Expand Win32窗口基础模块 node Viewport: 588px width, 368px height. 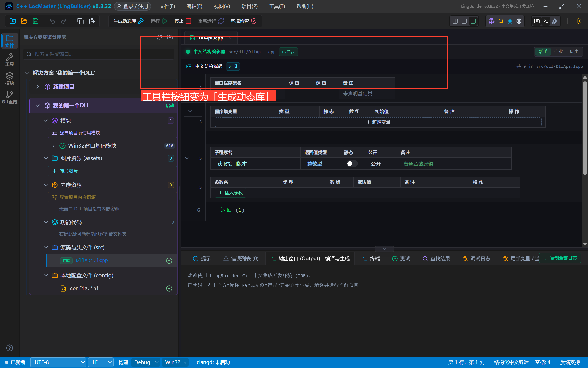(x=54, y=146)
